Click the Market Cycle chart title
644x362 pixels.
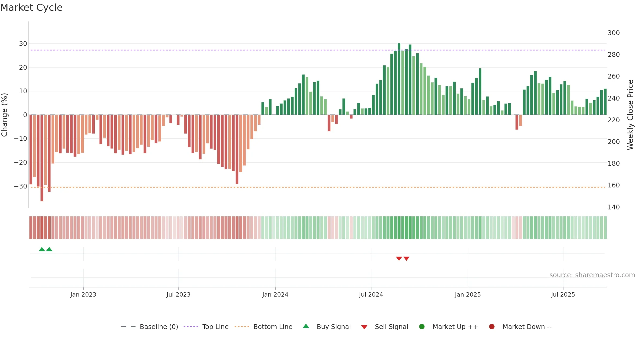click(x=31, y=8)
